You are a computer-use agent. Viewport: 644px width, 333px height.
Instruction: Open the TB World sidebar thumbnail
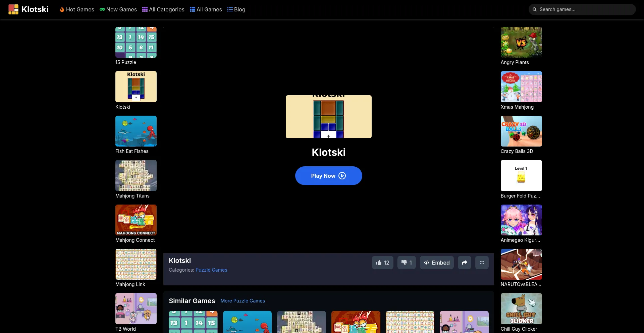136,309
